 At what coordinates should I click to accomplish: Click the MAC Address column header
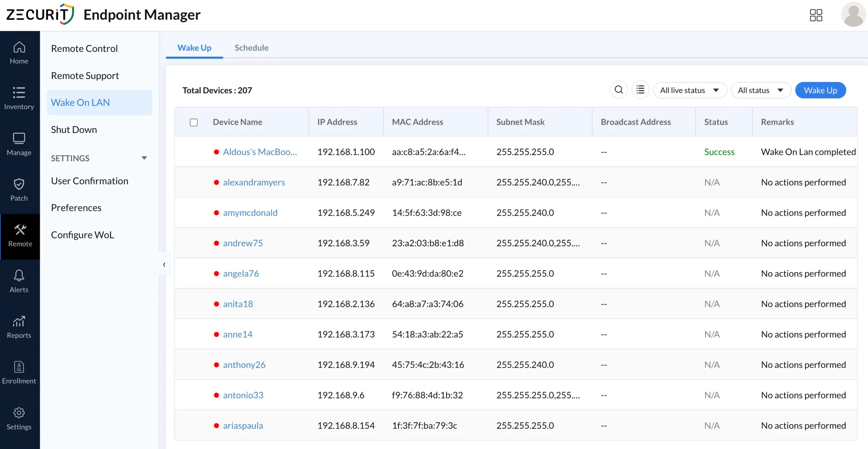pos(417,122)
